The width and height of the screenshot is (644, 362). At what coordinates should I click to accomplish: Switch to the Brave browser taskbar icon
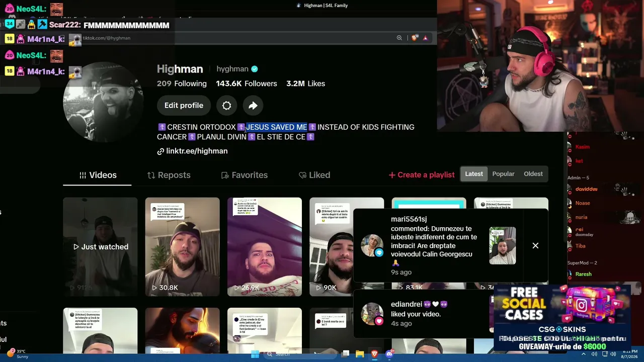point(374,354)
